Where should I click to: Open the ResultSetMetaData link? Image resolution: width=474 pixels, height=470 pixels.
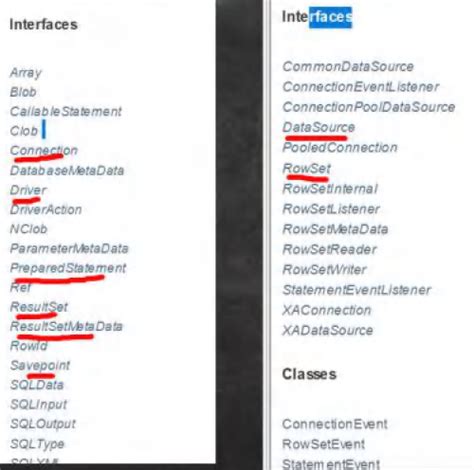pos(66,326)
